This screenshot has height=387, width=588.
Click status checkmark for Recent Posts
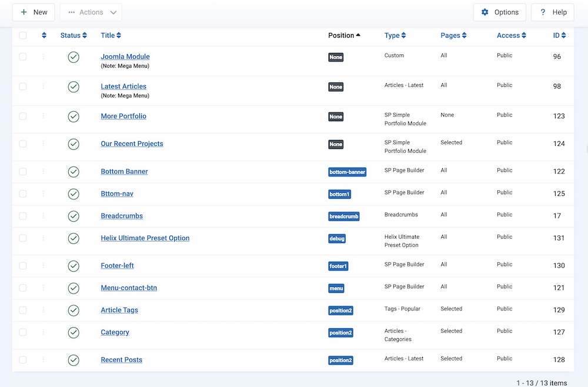pyautogui.click(x=73, y=360)
